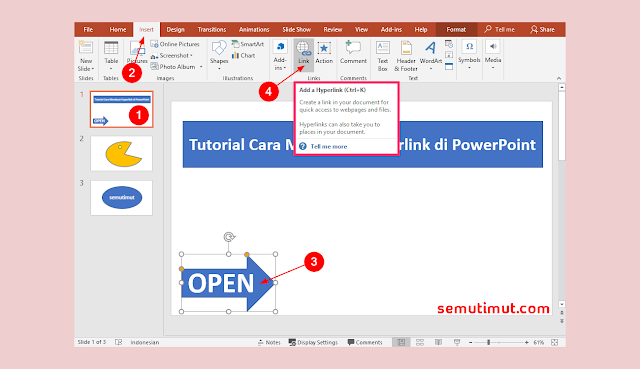
Task: Toggle Comments pane in status bar
Action: tap(365, 342)
